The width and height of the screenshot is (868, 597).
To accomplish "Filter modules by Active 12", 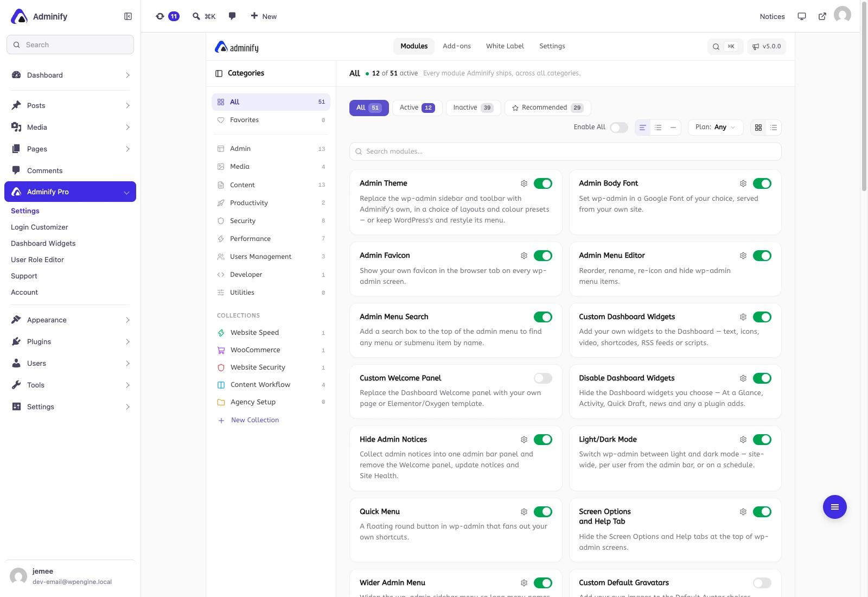I will (417, 107).
